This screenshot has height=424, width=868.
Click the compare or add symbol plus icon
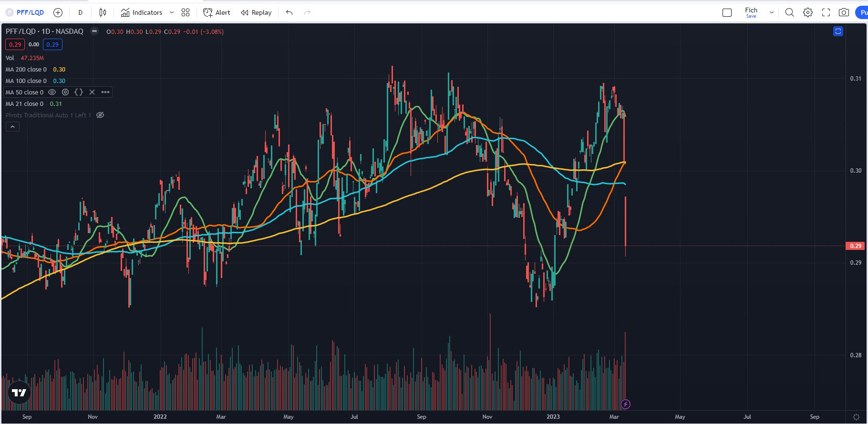coord(58,12)
